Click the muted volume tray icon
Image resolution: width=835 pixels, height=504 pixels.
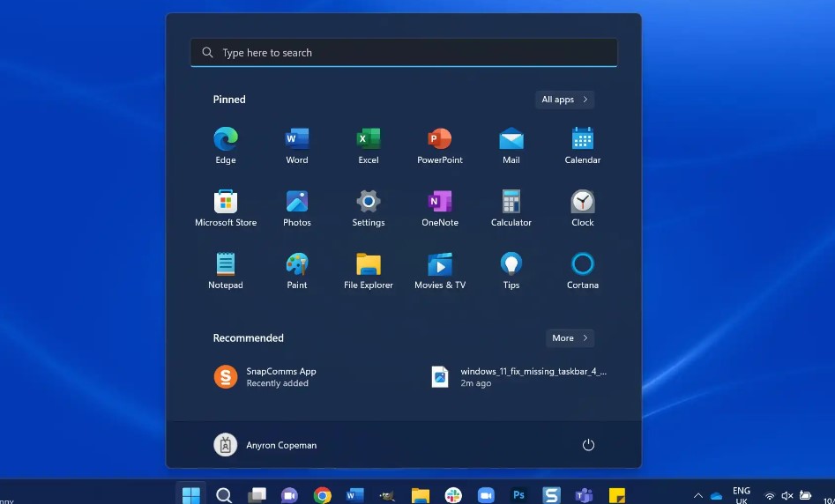787,496
